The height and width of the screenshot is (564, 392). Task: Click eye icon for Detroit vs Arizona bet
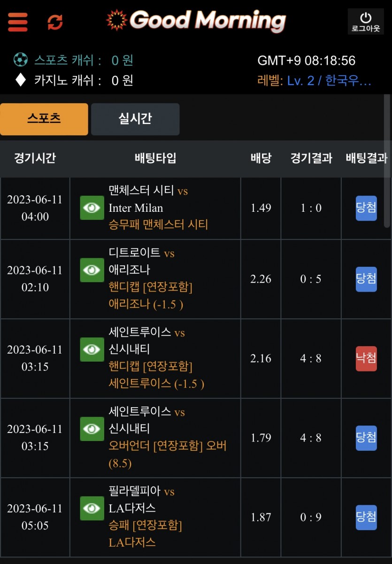tap(92, 270)
